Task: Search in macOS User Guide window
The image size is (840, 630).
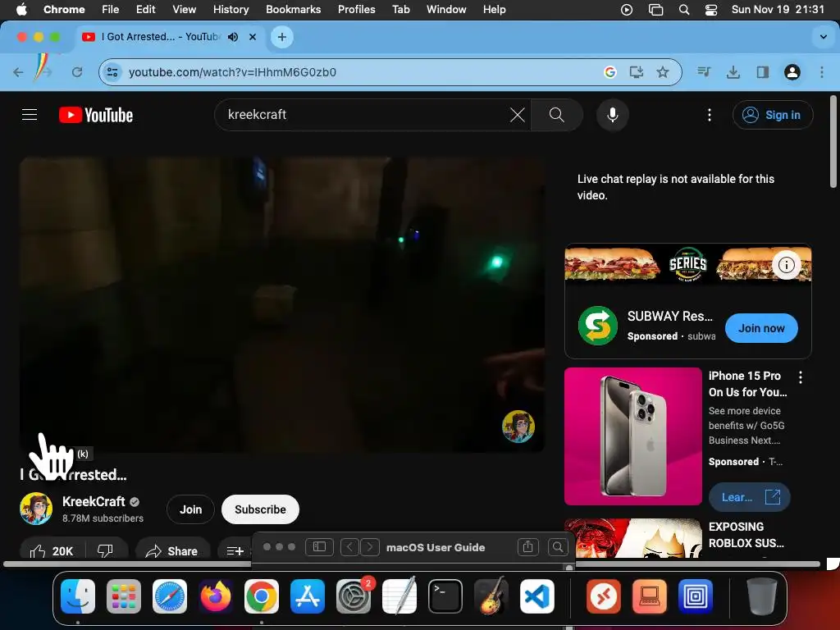Action: click(558, 546)
